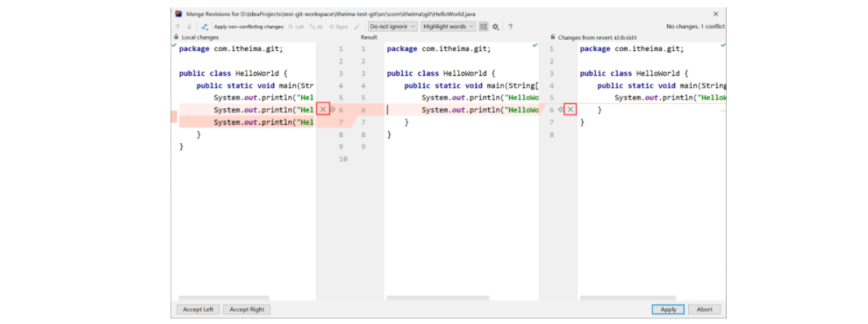Click the Result pane horizontal scrollbar
Image resolution: width=868 pixels, height=324 pixels.
[440, 298]
